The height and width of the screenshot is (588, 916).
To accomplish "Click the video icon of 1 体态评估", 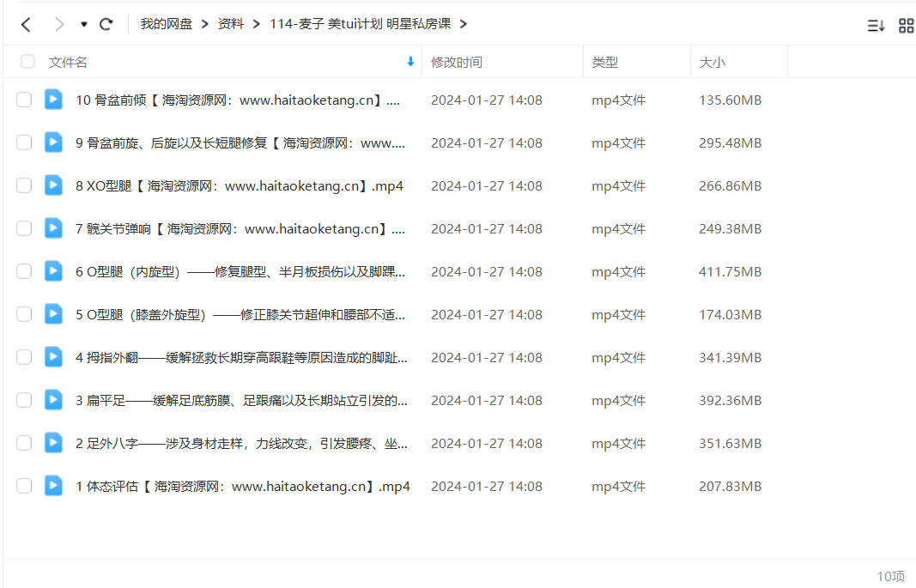I will [x=53, y=485].
